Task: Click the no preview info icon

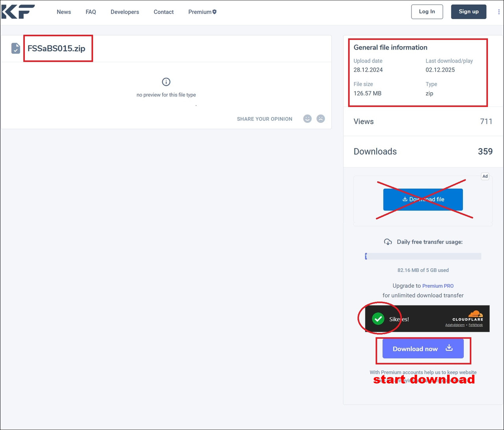Action: (166, 82)
